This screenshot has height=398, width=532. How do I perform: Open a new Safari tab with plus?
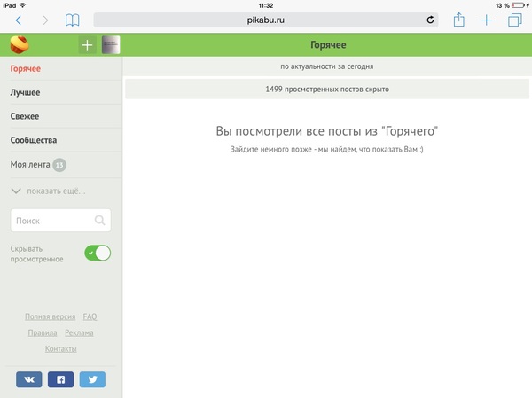pyautogui.click(x=486, y=20)
